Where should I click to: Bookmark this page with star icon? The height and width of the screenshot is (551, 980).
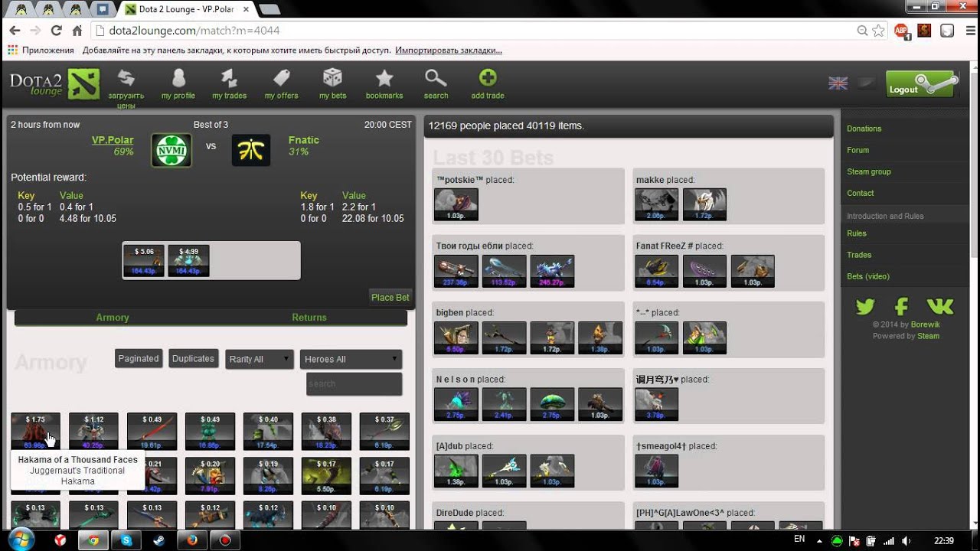[879, 31]
